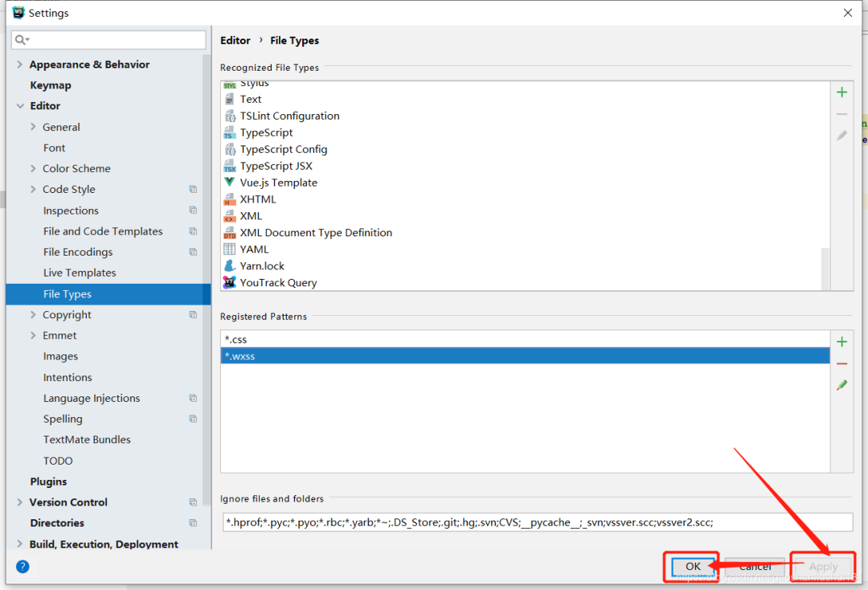Select the Text file type
This screenshot has height=590, width=868.
coord(250,99)
